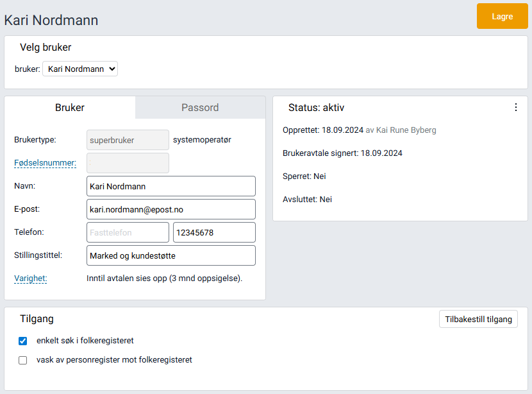
Task: Click the mobile number field showing 12345678
Action: [213, 232]
